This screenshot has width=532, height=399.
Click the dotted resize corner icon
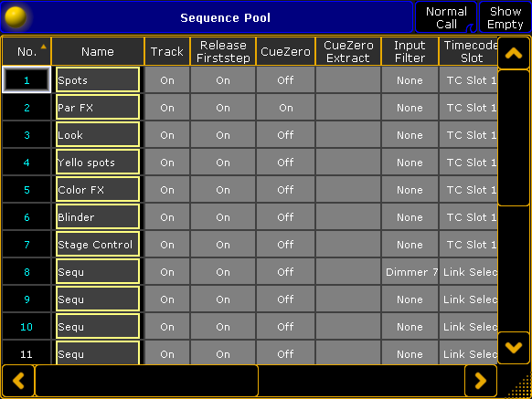pyautogui.click(x=520, y=386)
